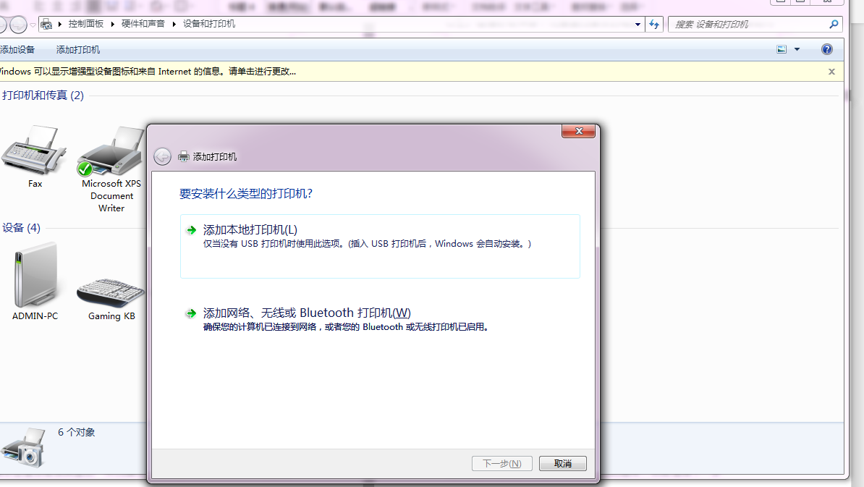
Task: Expand the address bar history dropdown
Action: 638,24
